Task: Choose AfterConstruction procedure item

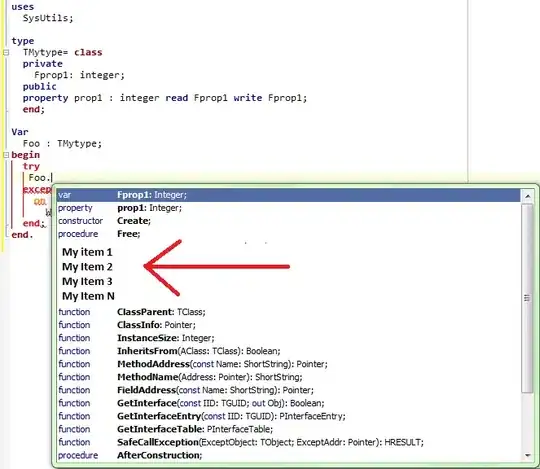Action: click(289, 456)
